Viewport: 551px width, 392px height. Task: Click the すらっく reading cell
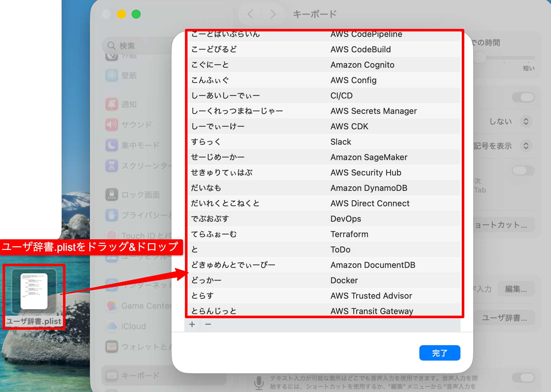206,142
